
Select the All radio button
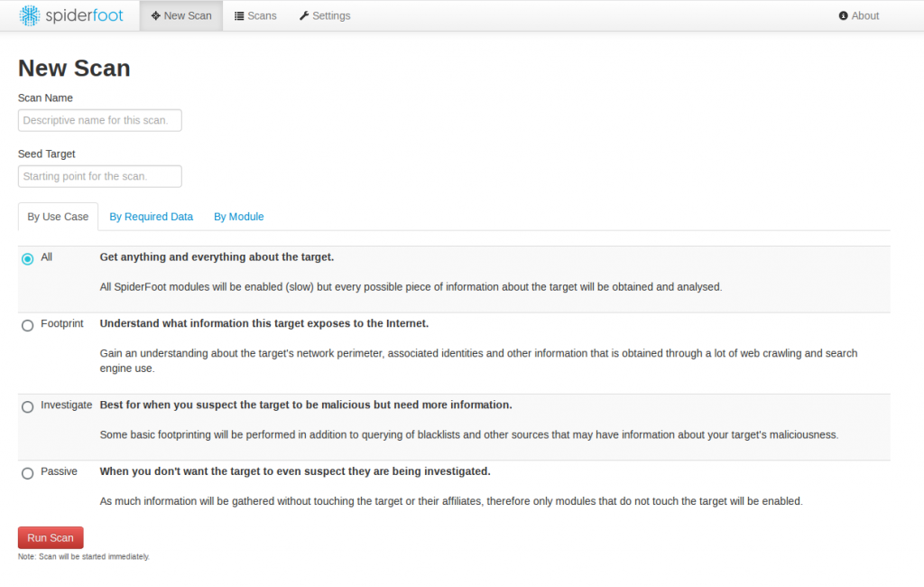tap(28, 259)
